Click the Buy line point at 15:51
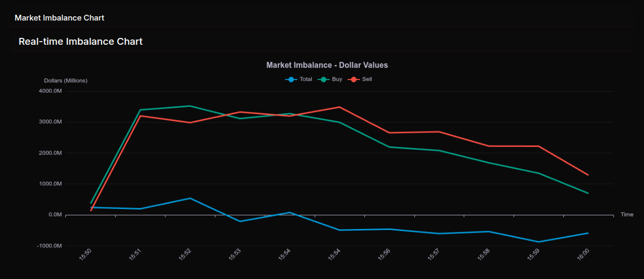644x279 pixels. [x=141, y=110]
